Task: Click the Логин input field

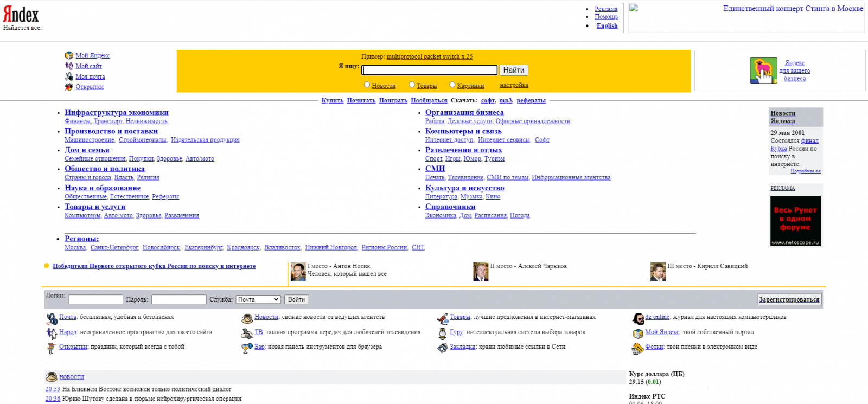Action: pos(95,299)
